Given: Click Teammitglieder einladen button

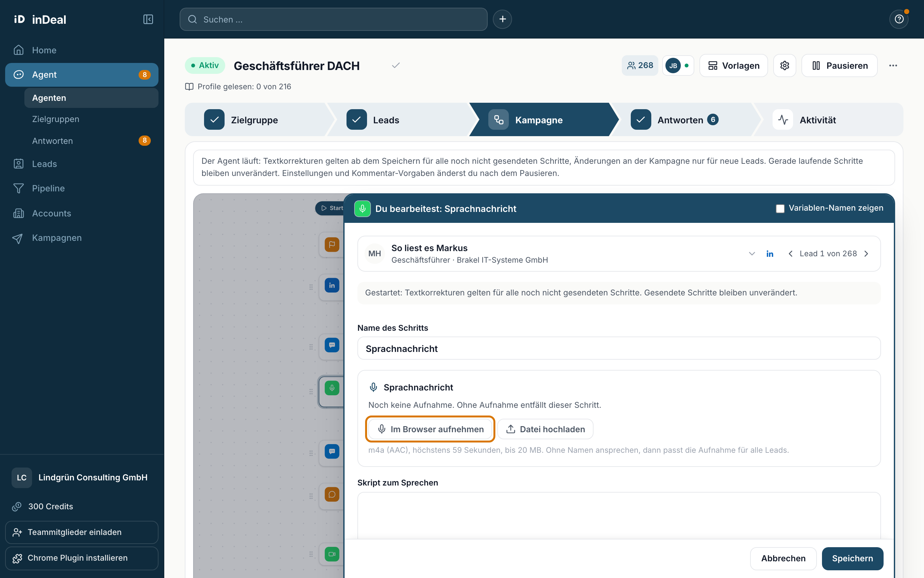Looking at the screenshot, I should pos(82,532).
